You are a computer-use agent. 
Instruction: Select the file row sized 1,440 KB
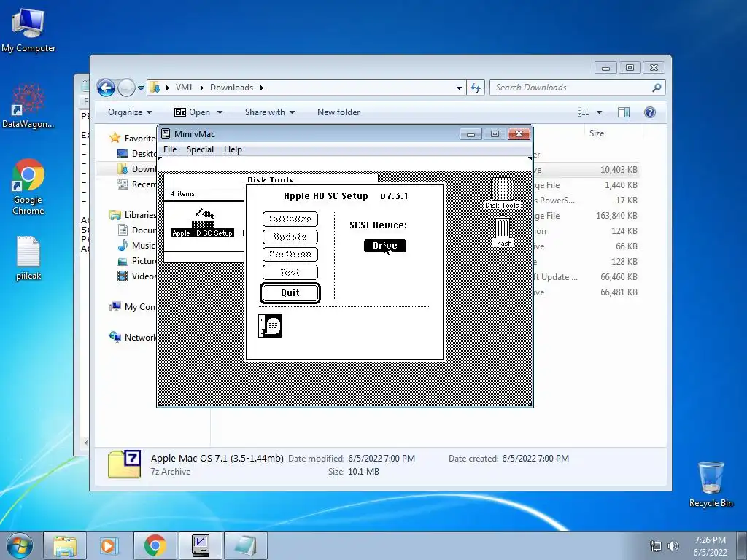coord(587,185)
